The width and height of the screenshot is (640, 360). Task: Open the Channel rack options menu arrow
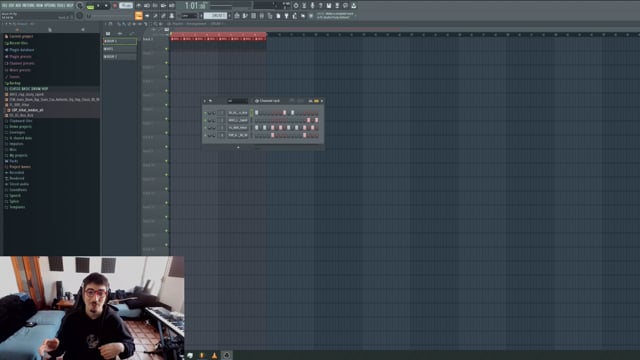click(x=205, y=101)
